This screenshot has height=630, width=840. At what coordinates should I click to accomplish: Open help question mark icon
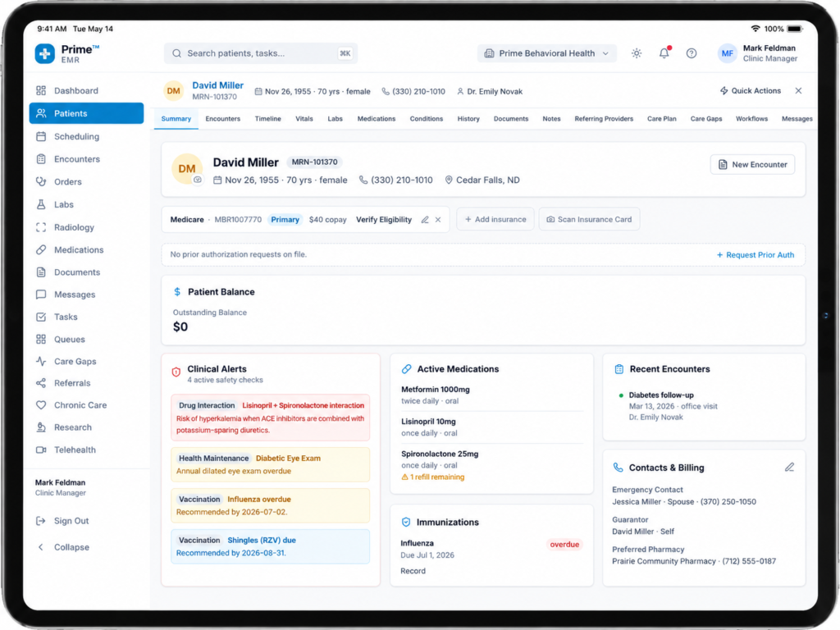point(692,53)
